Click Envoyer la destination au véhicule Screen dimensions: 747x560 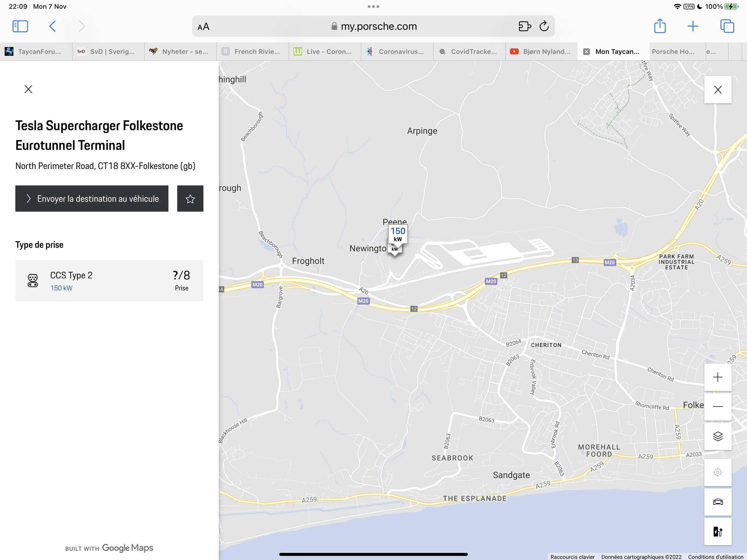[92, 199]
